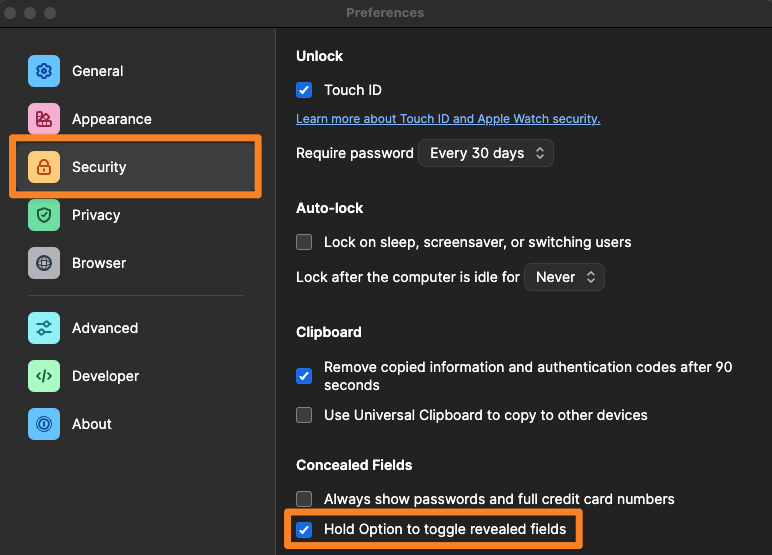
Task: Toggle Remove copied information checkbox
Action: click(x=305, y=376)
